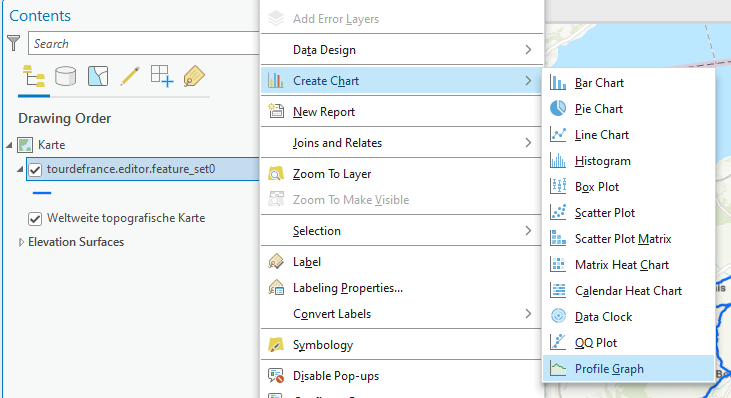The height and width of the screenshot is (398, 731).
Task: Click the Pie Chart icon
Action: pos(558,109)
